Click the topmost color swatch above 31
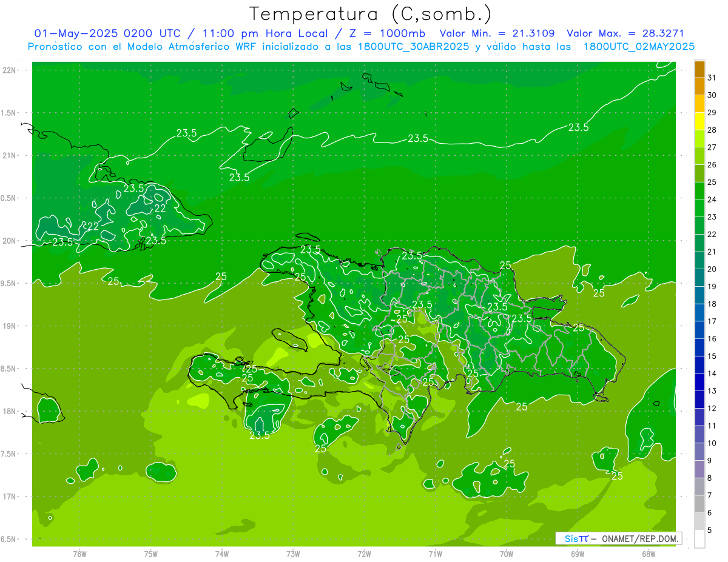 699,69
